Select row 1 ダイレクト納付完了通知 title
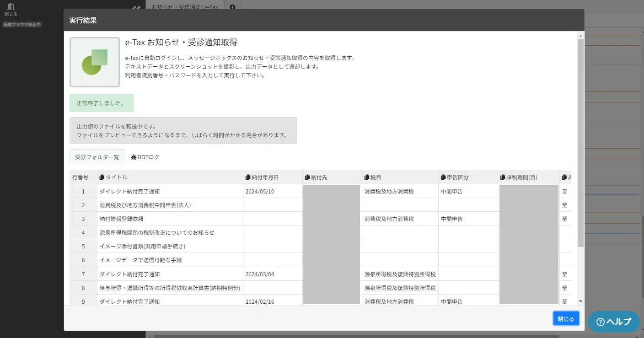This screenshot has height=338, width=644. tap(170, 191)
